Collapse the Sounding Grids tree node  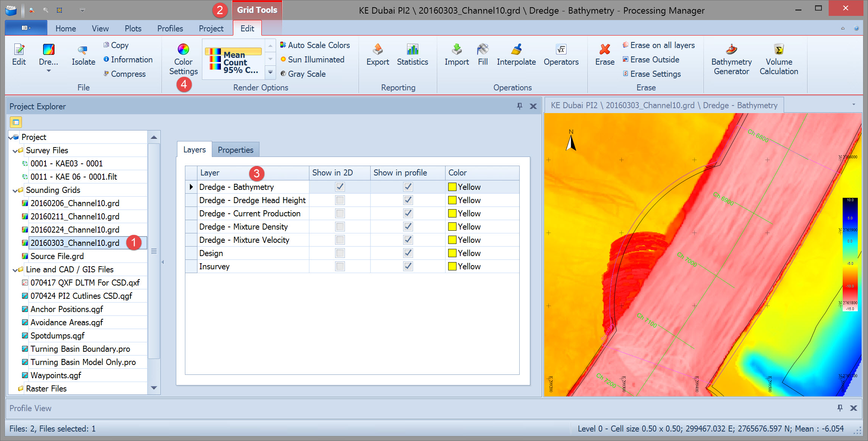15,190
